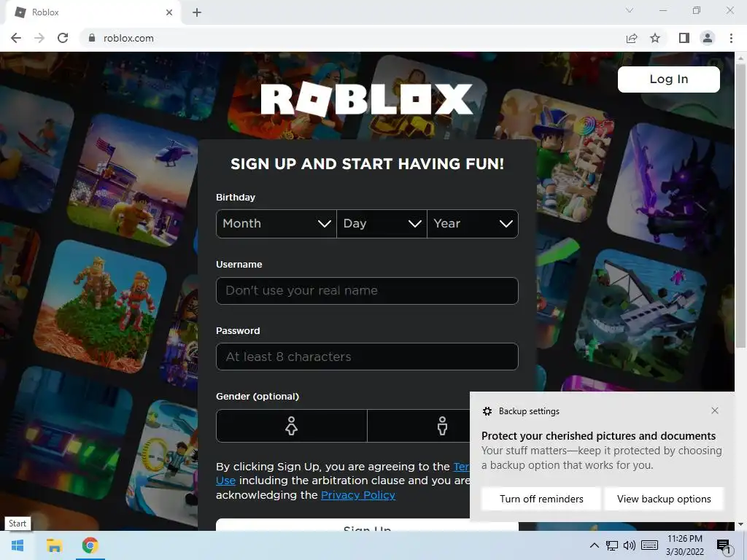Click the crashed airplane game thumbnail
The width and height of the screenshot is (747, 560).
[640, 316]
